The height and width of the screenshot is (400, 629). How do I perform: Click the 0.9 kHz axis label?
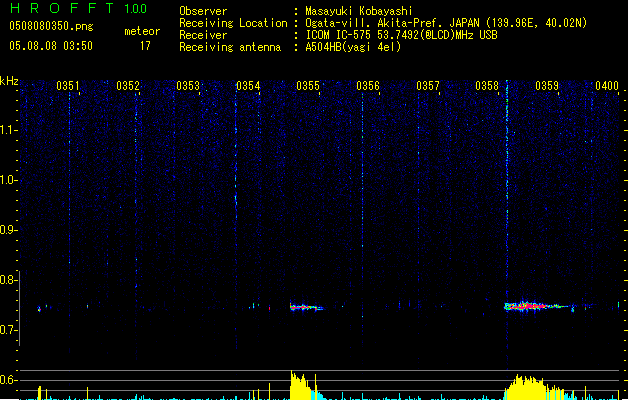point(9,230)
